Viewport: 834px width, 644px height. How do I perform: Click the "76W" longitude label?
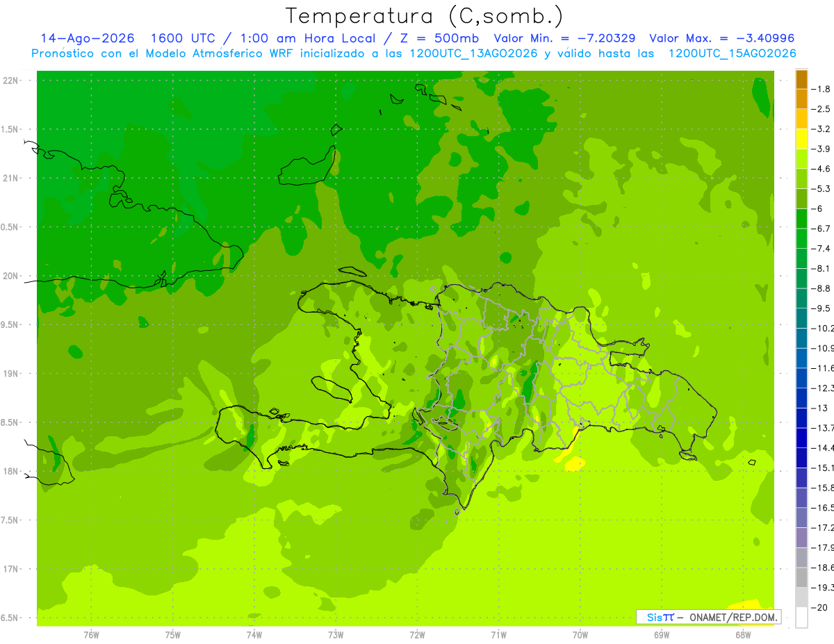(91, 634)
